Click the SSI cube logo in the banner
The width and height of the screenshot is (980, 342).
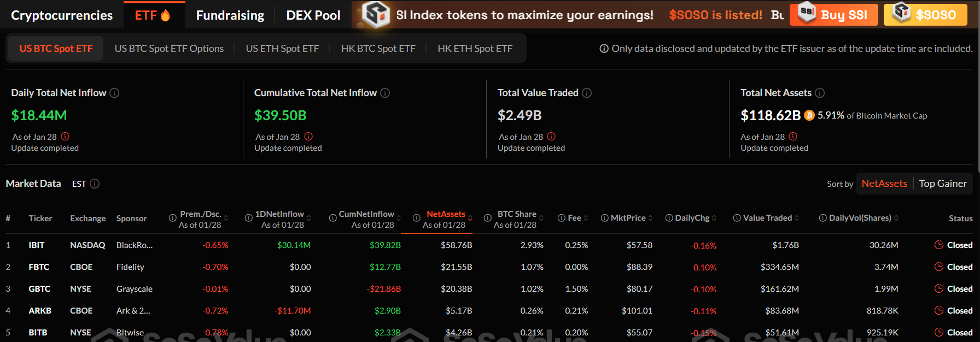(x=376, y=14)
